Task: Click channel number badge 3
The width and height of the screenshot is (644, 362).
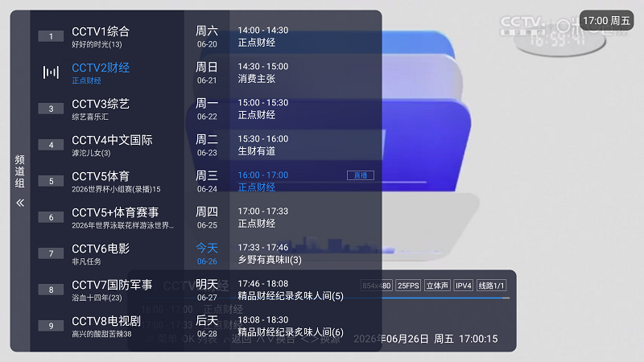Action: 51,109
